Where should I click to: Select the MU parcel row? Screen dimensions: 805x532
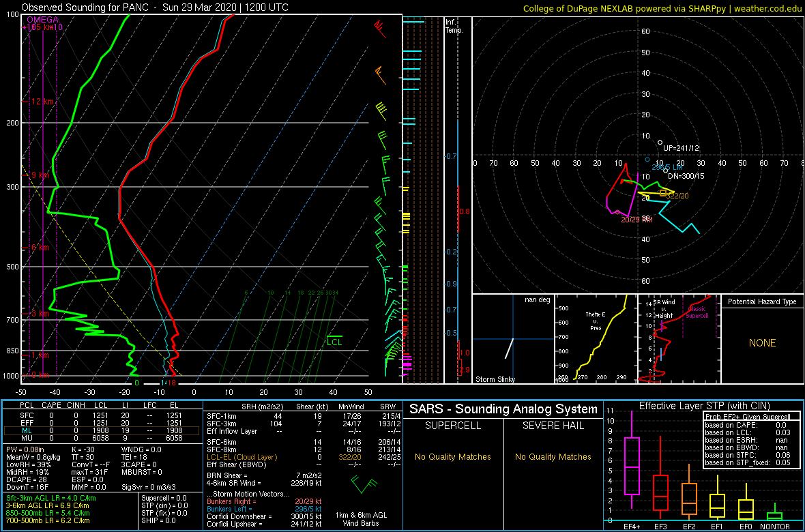pyautogui.click(x=101, y=439)
